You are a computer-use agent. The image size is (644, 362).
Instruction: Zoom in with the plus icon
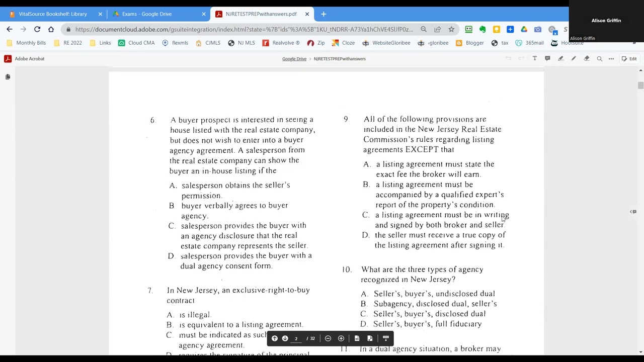(341, 338)
